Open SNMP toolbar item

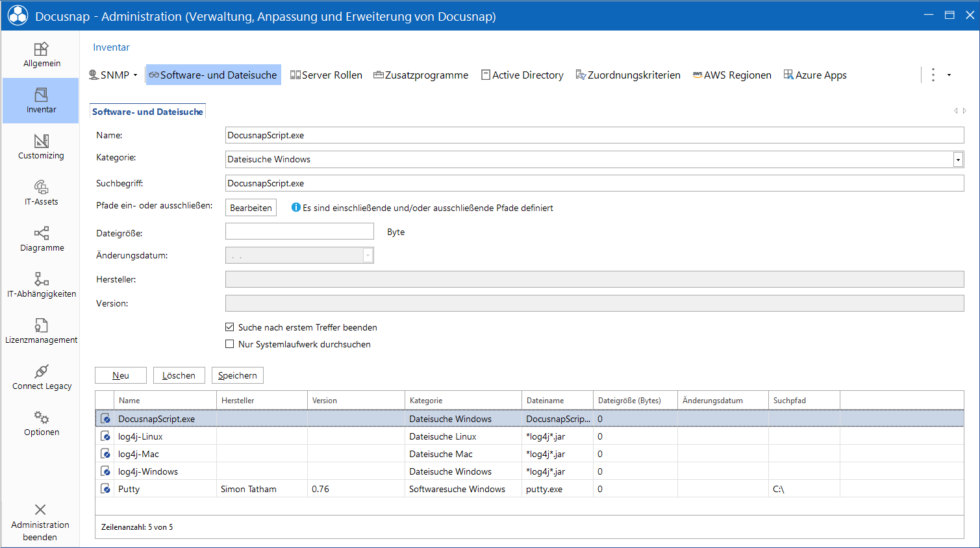(x=109, y=75)
